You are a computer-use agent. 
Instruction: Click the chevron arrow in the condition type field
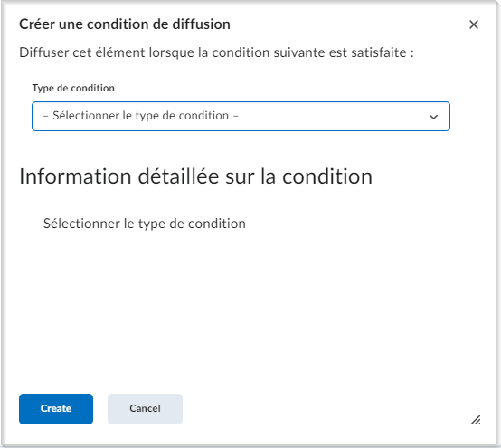tap(433, 117)
